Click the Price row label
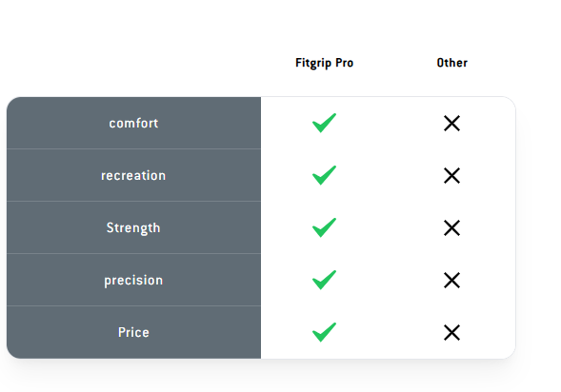561x392 pixels. click(133, 332)
